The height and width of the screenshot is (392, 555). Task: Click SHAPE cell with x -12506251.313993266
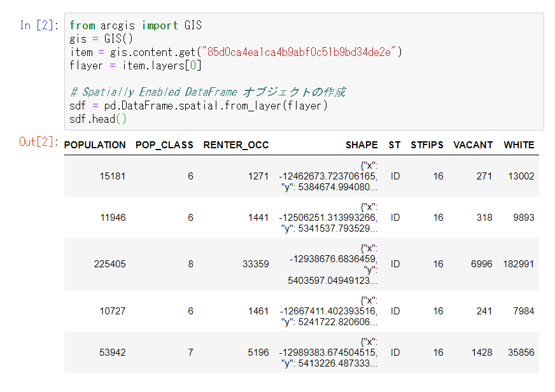pos(328,218)
